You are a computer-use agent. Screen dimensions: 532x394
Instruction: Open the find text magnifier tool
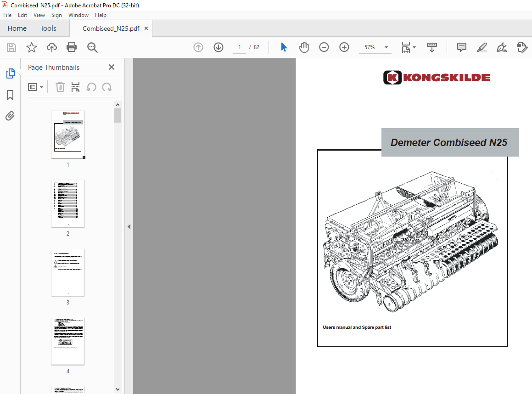[92, 47]
